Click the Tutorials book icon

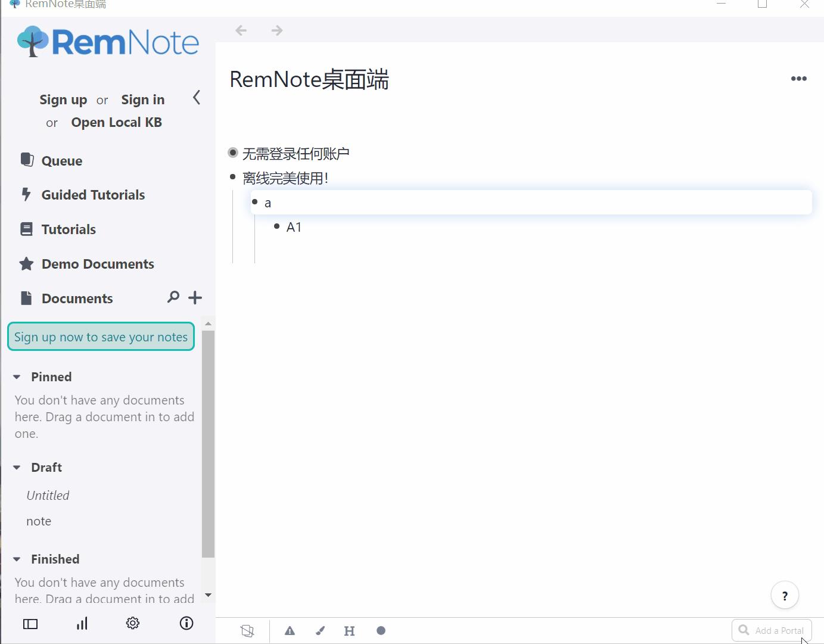(x=27, y=229)
